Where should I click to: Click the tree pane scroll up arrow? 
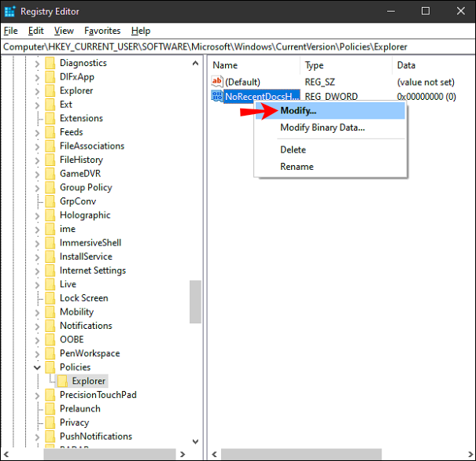coord(195,63)
